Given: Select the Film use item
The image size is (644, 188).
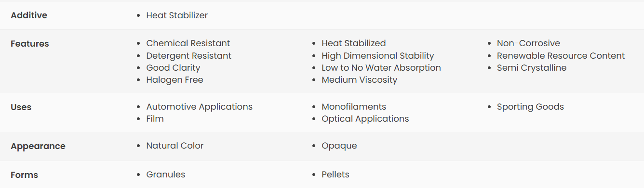Looking at the screenshot, I should click(155, 119).
